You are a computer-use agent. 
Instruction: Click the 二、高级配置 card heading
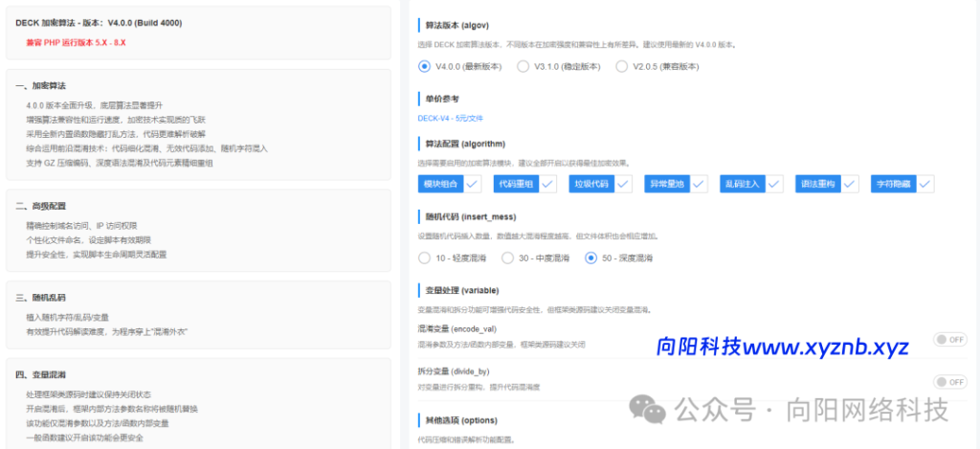click(40, 206)
